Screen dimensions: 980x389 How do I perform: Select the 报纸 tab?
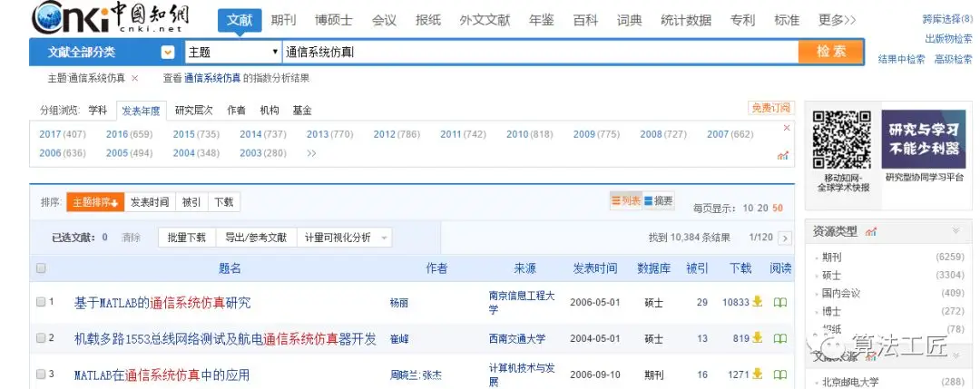click(x=428, y=21)
